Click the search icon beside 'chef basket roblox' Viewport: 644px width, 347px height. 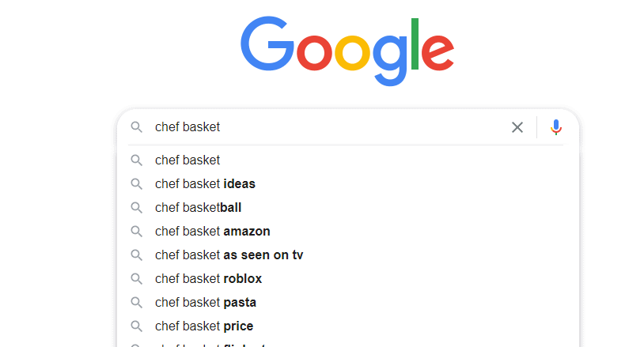click(136, 279)
